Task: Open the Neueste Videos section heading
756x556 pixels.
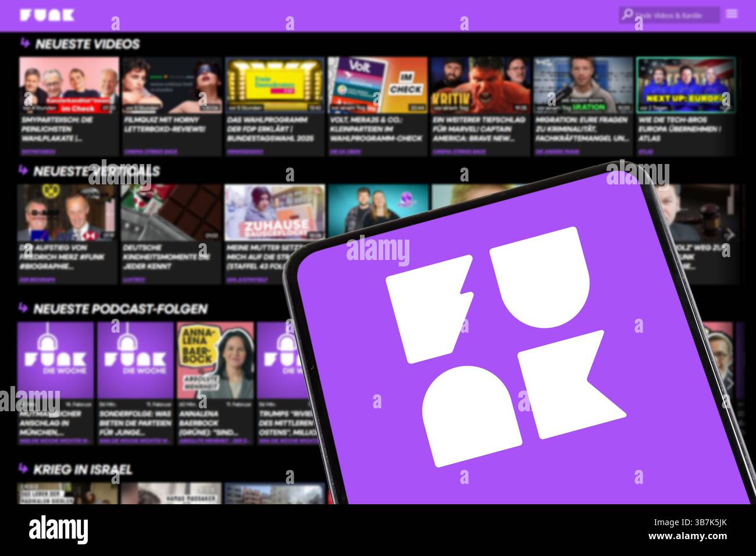Action: [87, 44]
